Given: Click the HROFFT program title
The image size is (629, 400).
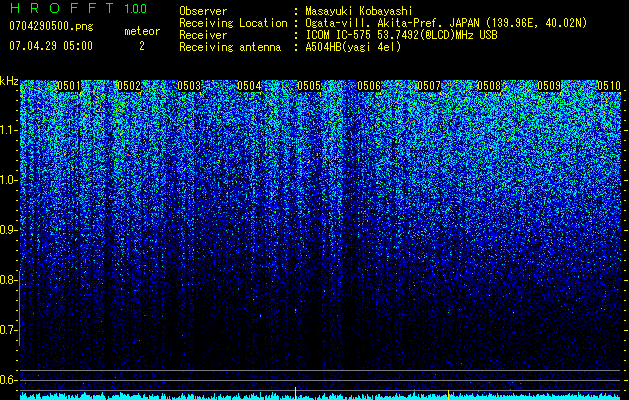Looking at the screenshot, I should click(62, 8).
